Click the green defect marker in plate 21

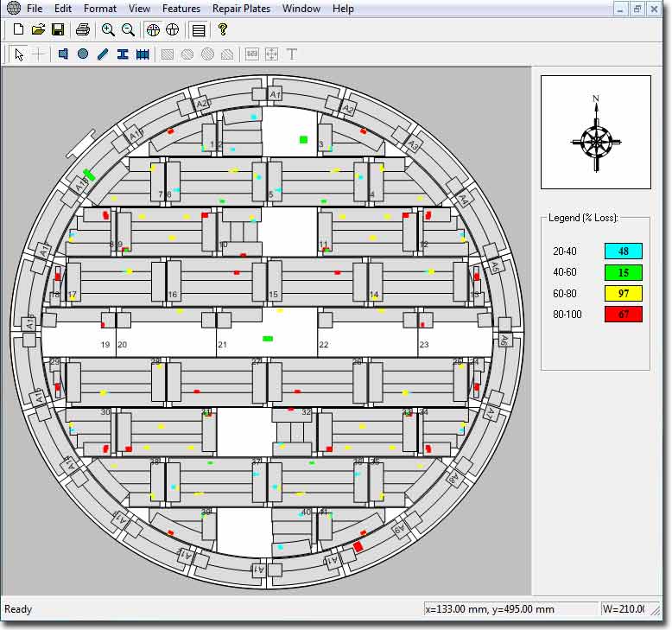click(268, 339)
